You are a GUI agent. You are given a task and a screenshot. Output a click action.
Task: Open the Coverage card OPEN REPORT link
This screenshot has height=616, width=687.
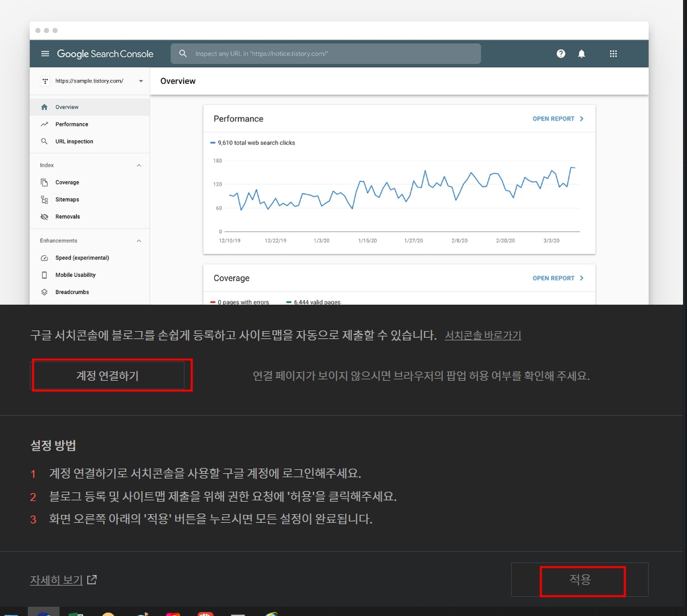point(558,278)
